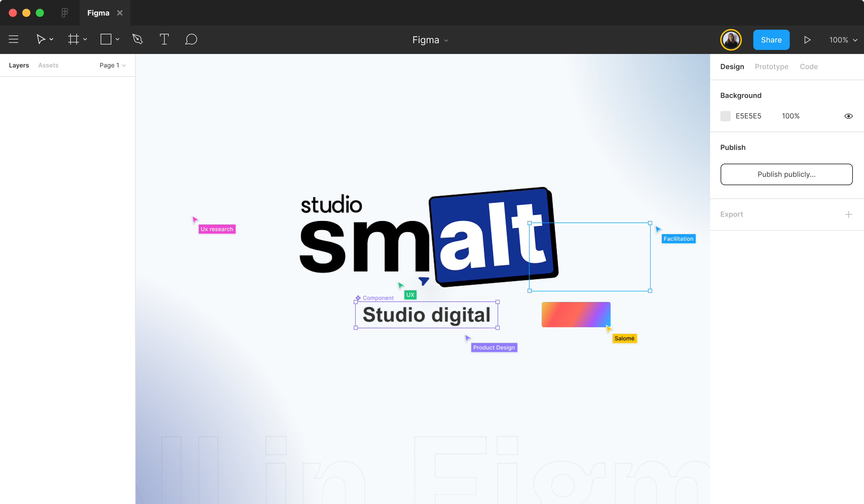Viewport: 864px width, 504px height.
Task: Toggle background visibility eye icon
Action: pos(848,116)
